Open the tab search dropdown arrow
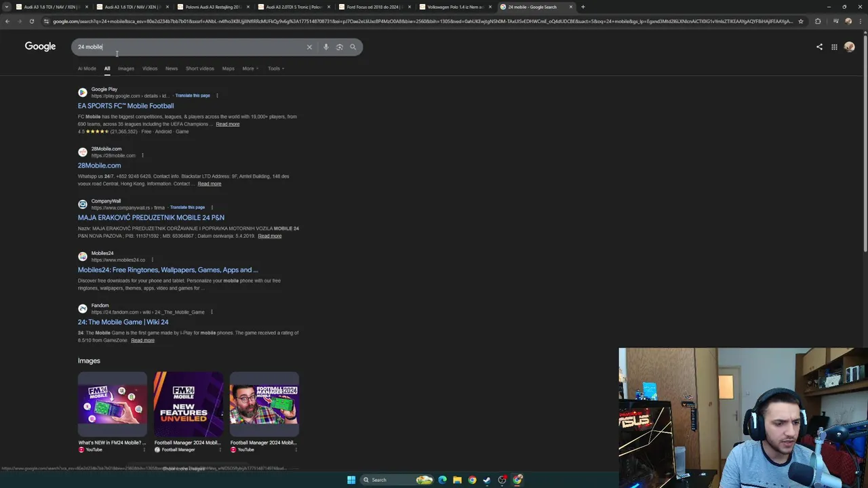This screenshot has height=488, width=868. [x=7, y=7]
